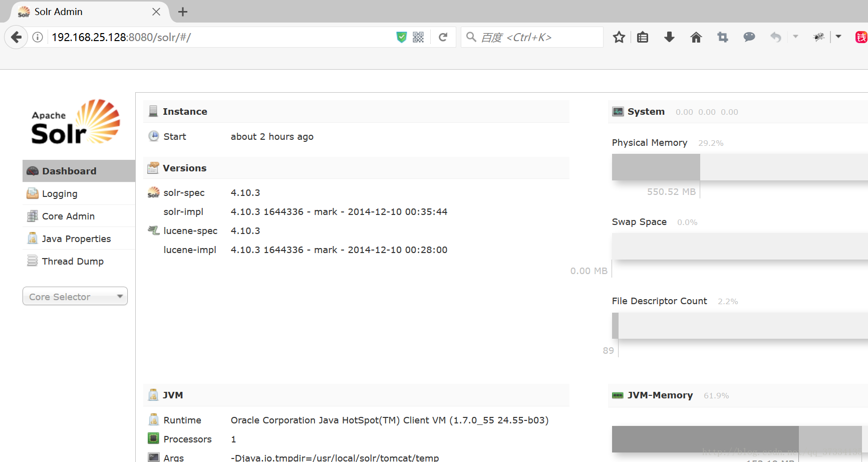
Task: Click the Instance section server icon
Action: point(153,111)
